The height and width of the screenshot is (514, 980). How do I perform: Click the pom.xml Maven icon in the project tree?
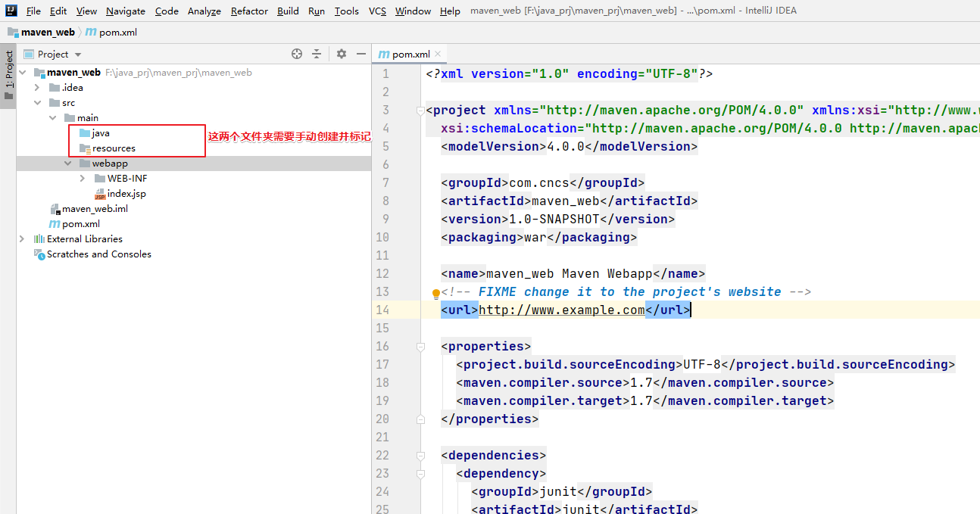[55, 224]
